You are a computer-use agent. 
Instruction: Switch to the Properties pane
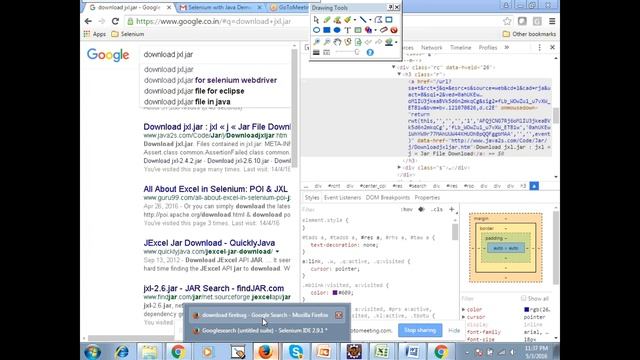click(427, 198)
